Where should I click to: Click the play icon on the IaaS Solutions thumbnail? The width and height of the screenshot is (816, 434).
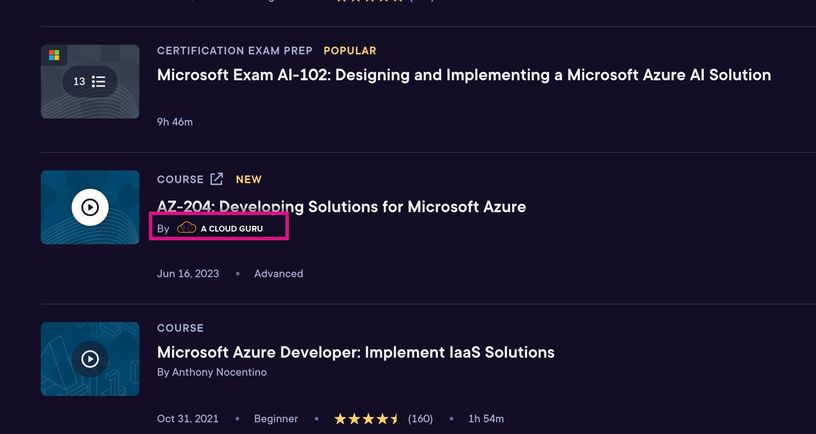click(90, 359)
